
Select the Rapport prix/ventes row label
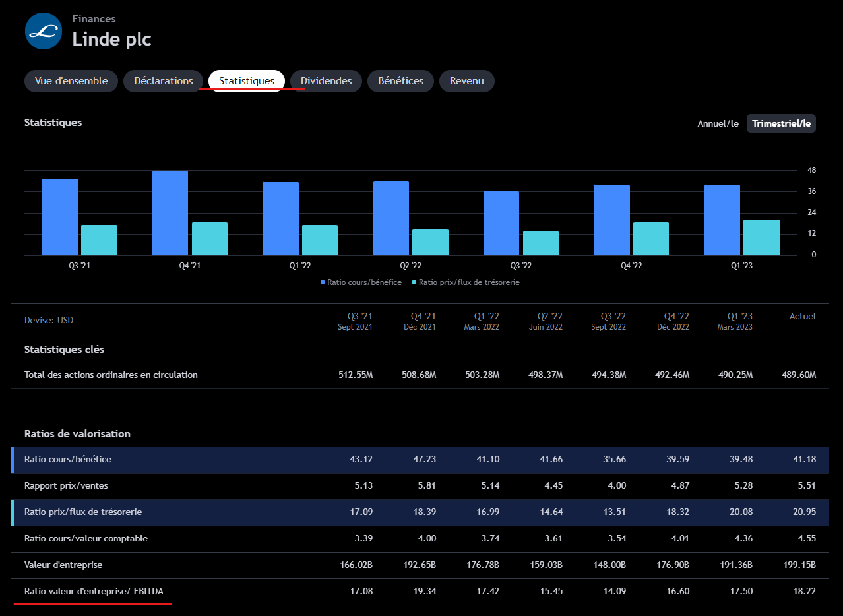coord(66,486)
